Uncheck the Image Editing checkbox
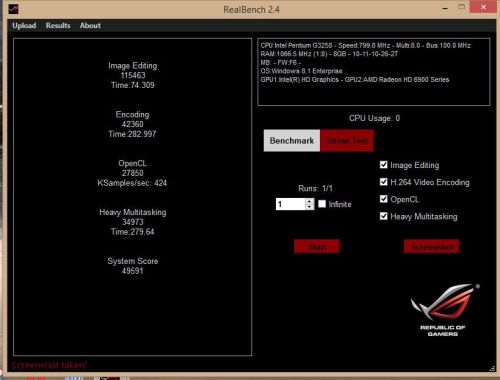This screenshot has width=500, height=380. click(383, 165)
